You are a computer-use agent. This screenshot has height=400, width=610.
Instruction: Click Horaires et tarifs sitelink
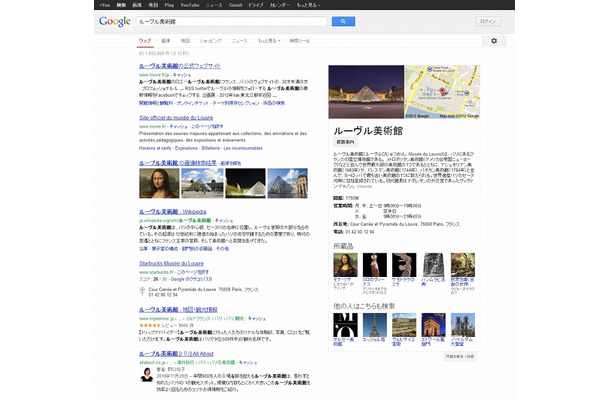(155, 148)
